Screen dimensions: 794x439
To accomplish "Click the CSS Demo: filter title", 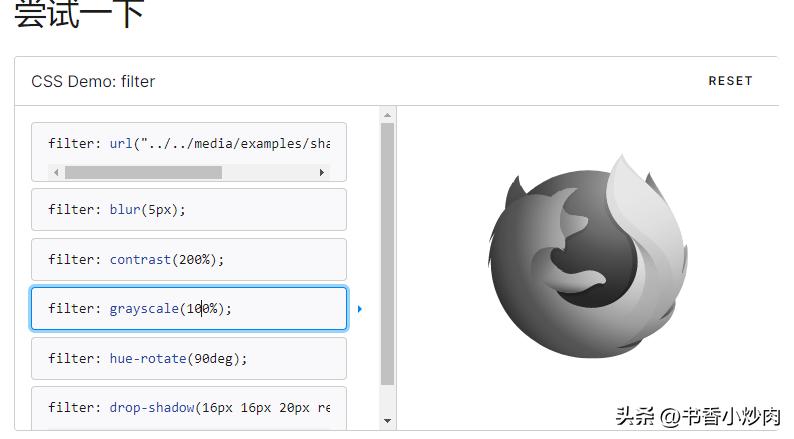I will (93, 81).
